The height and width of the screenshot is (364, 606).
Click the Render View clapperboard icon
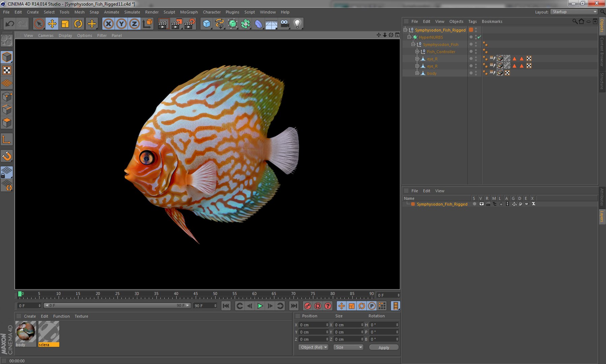[163, 24]
